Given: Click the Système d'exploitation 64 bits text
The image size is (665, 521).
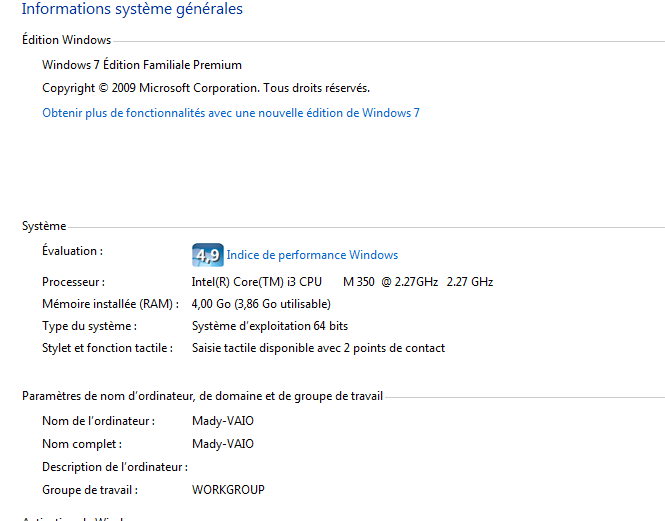Looking at the screenshot, I should pos(270,326).
